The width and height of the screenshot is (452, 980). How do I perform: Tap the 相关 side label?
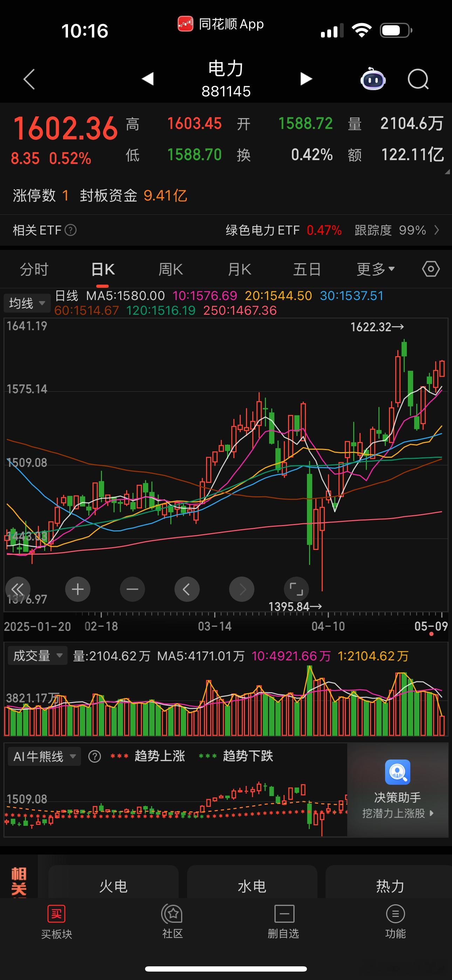(x=19, y=882)
